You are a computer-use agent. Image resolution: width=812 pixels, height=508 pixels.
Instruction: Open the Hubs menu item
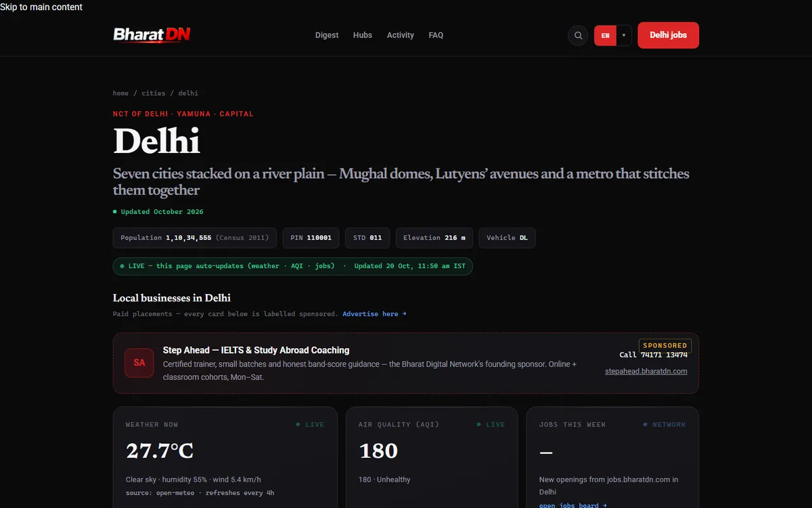pos(363,35)
